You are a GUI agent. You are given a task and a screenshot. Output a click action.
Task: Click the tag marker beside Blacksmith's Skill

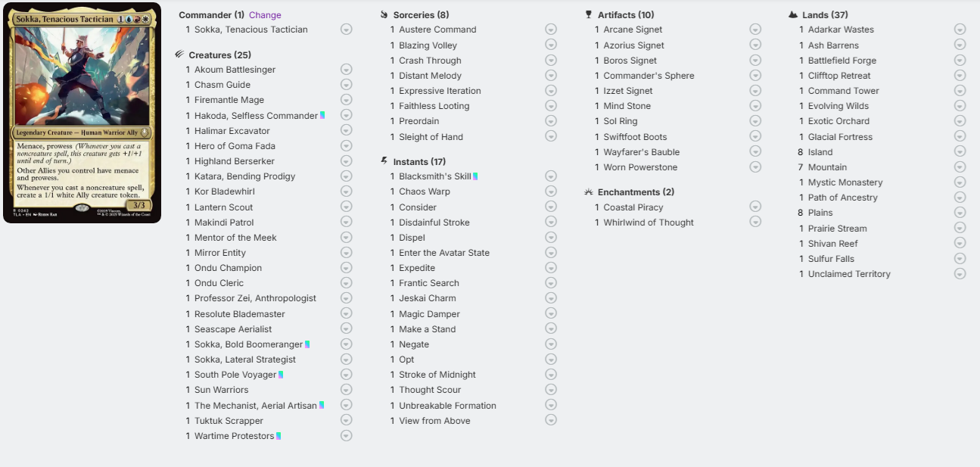(475, 176)
